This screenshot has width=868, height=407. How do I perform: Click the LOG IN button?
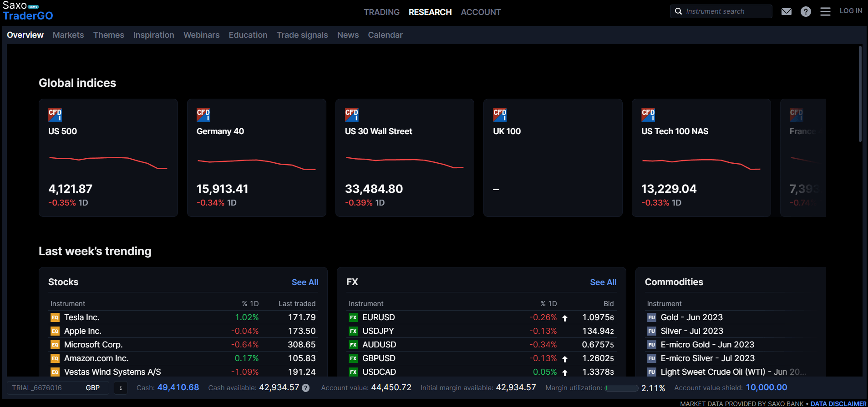(x=851, y=11)
